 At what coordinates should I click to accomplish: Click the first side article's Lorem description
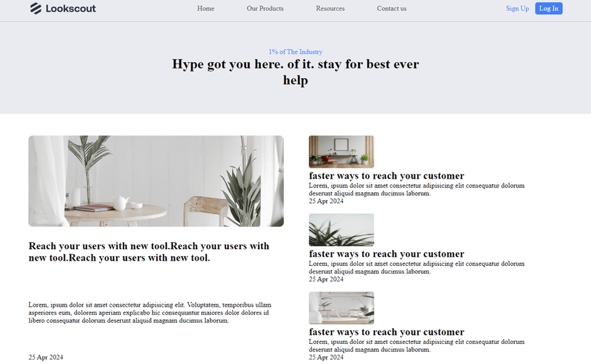pos(417,189)
